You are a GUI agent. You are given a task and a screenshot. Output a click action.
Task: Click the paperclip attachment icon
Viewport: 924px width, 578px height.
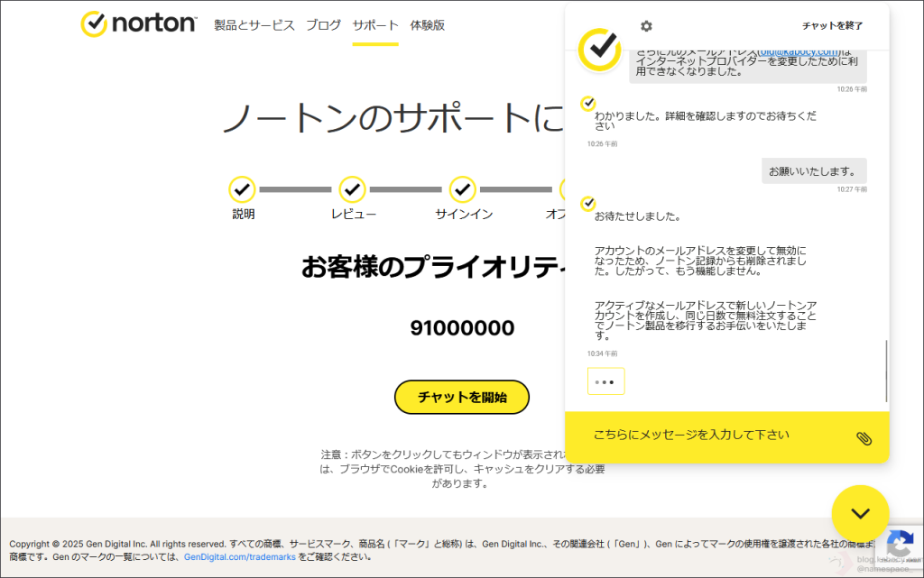(864, 438)
